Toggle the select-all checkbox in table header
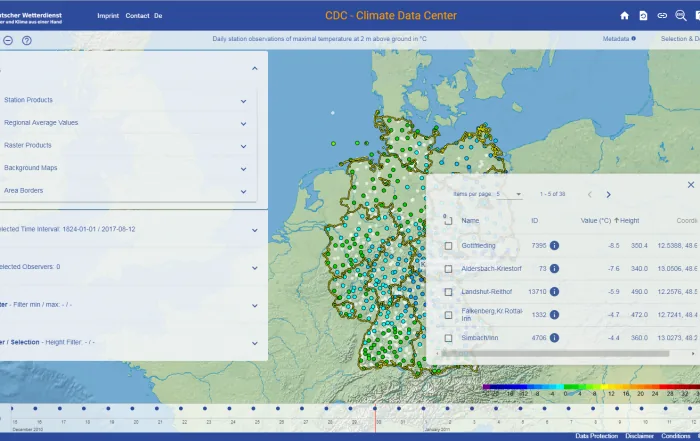The width and height of the screenshot is (700, 441). click(x=448, y=220)
